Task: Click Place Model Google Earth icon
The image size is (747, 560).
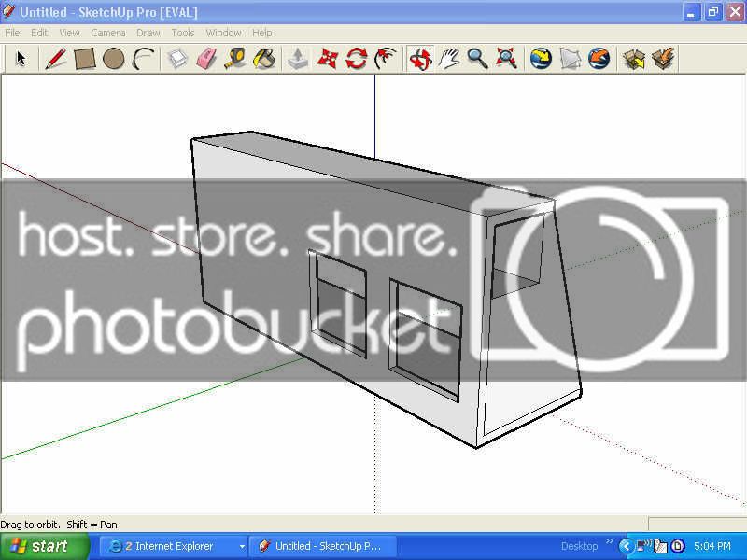Action: click(x=599, y=59)
